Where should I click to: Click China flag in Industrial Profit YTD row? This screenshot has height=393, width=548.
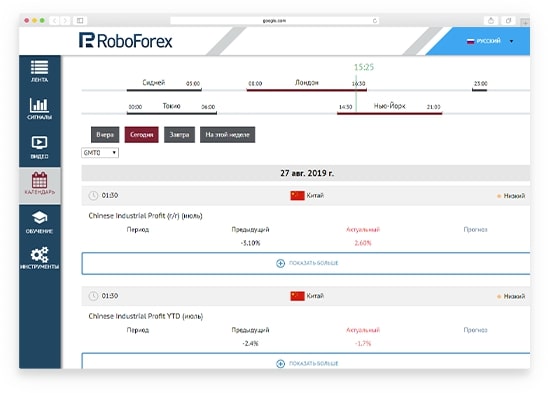pyautogui.click(x=297, y=296)
